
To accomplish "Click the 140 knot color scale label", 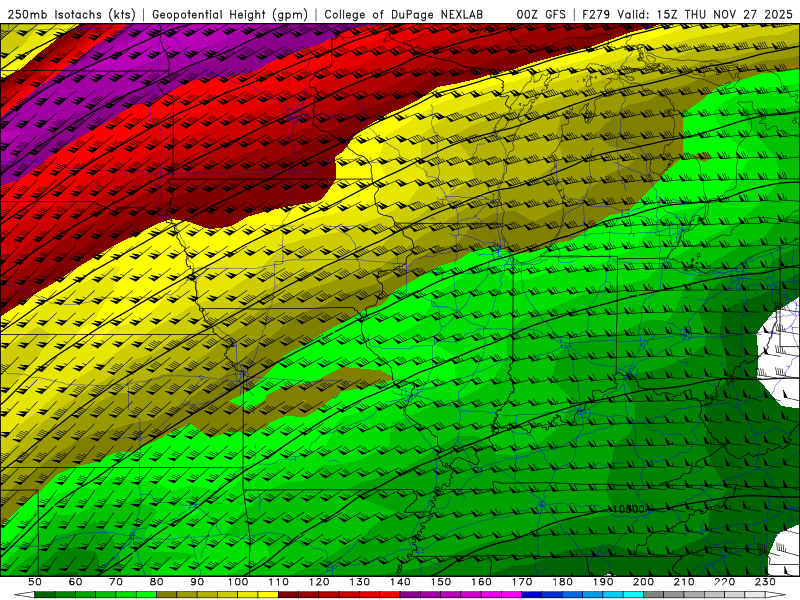I will (x=401, y=582).
